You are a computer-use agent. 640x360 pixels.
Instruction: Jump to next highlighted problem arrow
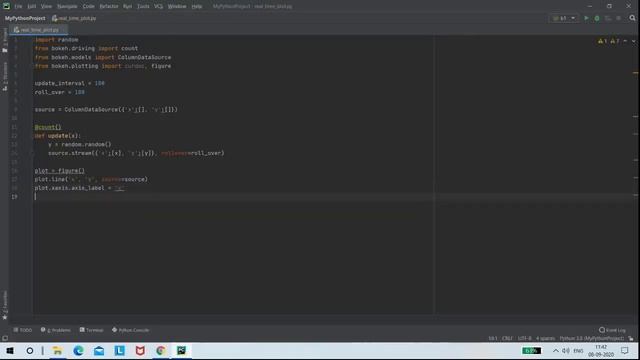[633, 41]
